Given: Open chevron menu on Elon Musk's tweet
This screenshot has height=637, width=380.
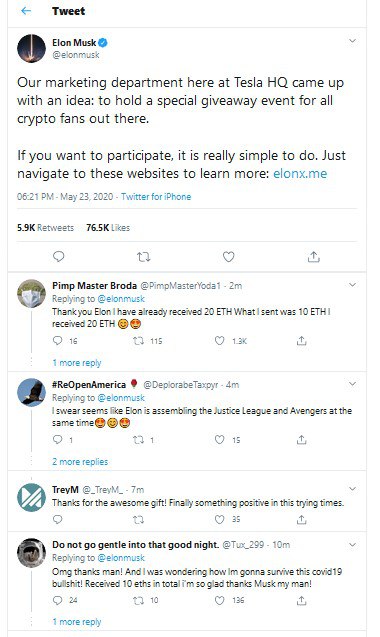Looking at the screenshot, I should pyautogui.click(x=352, y=41).
